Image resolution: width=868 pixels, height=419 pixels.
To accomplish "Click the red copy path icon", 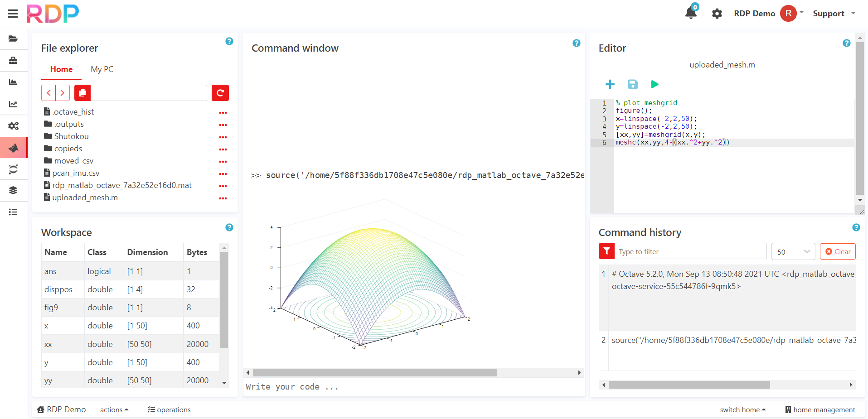I will coord(82,93).
